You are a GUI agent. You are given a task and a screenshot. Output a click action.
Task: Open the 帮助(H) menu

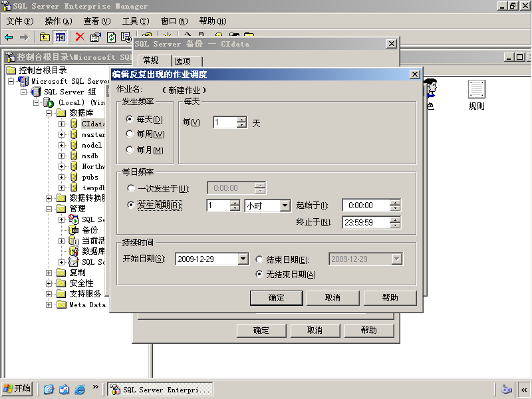pyautogui.click(x=213, y=21)
